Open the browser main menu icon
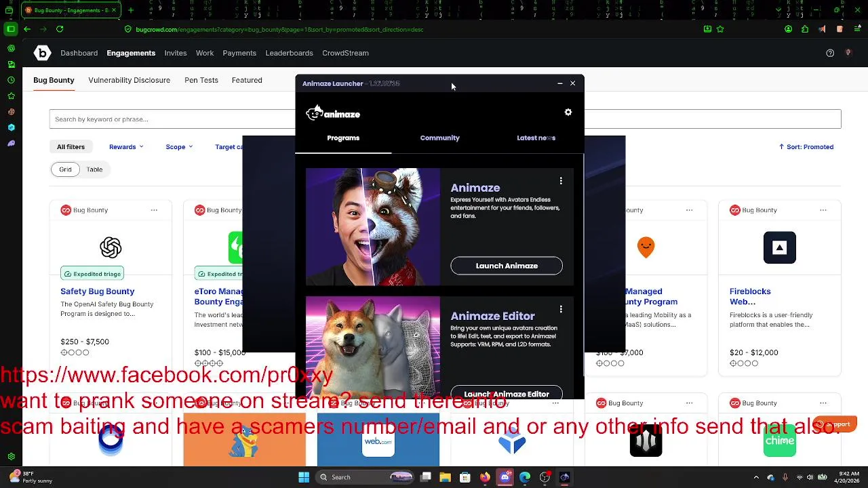This screenshot has height=488, width=868. (x=857, y=29)
